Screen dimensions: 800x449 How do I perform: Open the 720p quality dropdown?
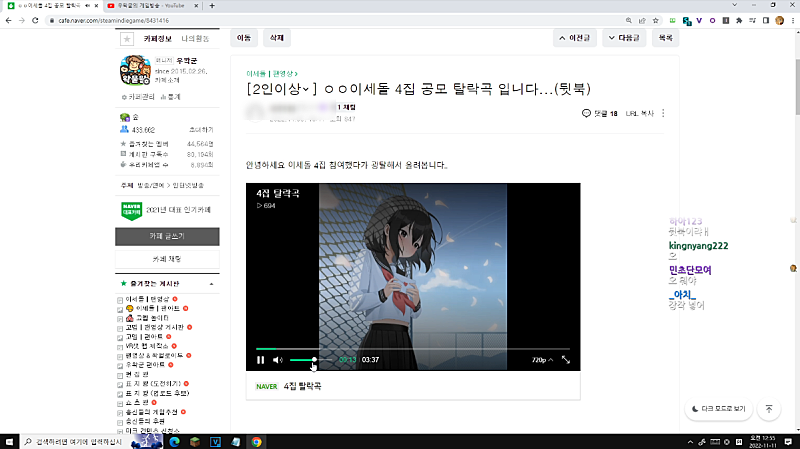(x=542, y=360)
